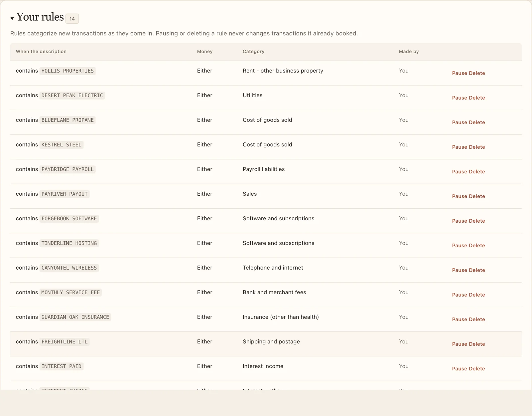Pause the KESTREL STEEL rule
Screen dimensions: 532x416
460,147
